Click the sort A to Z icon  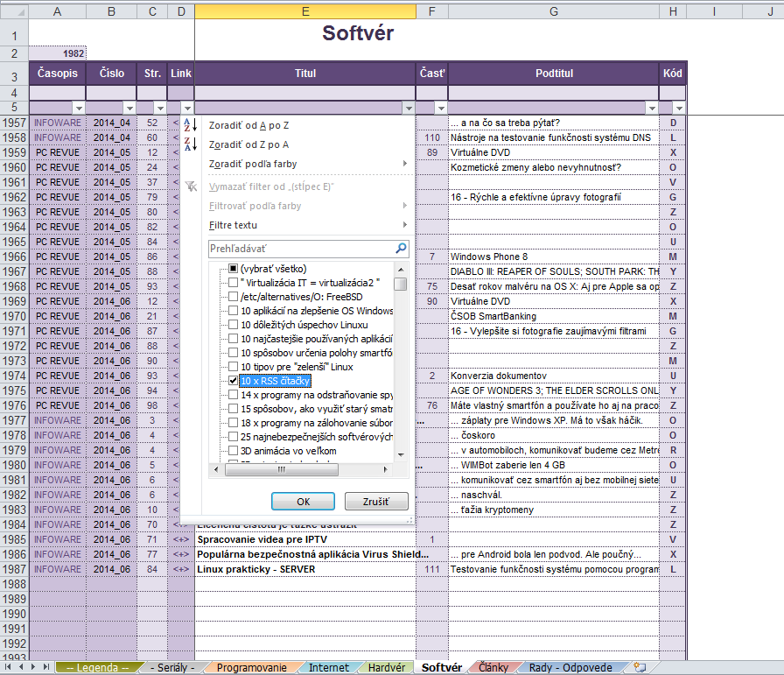coord(191,124)
